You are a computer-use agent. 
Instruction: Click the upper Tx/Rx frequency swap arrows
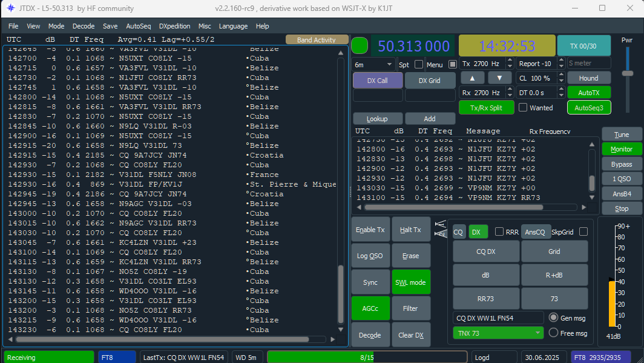tap(441, 224)
